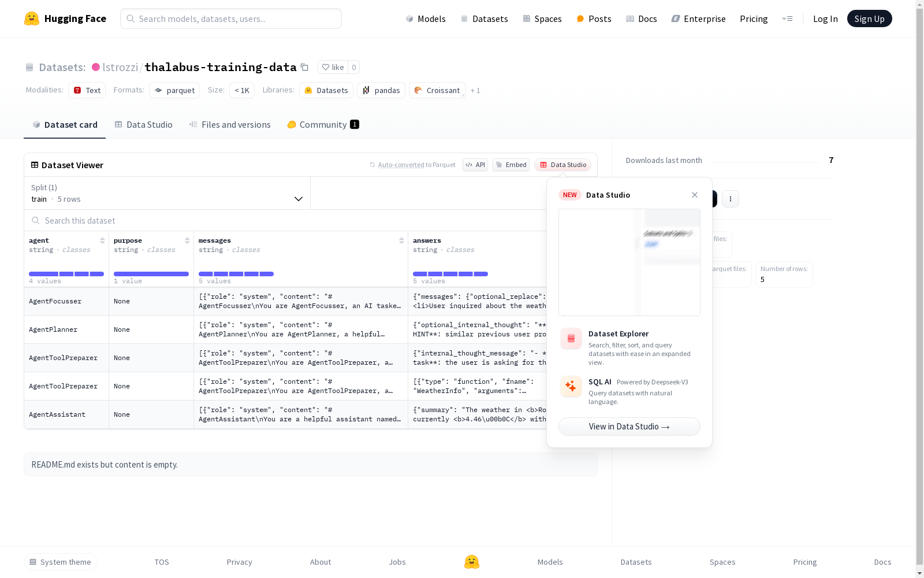The width and height of the screenshot is (924, 578).
Task: Click the Hugging Face logo icon
Action: [x=32, y=18]
